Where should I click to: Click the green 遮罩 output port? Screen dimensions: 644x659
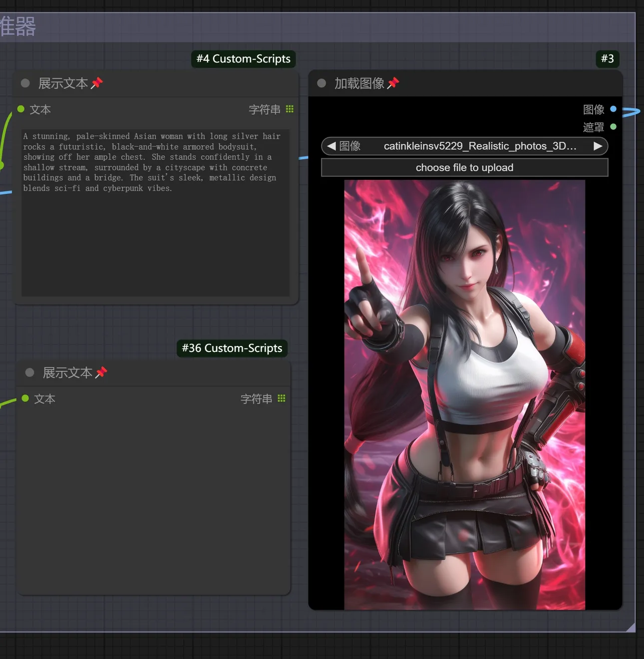pyautogui.click(x=613, y=127)
